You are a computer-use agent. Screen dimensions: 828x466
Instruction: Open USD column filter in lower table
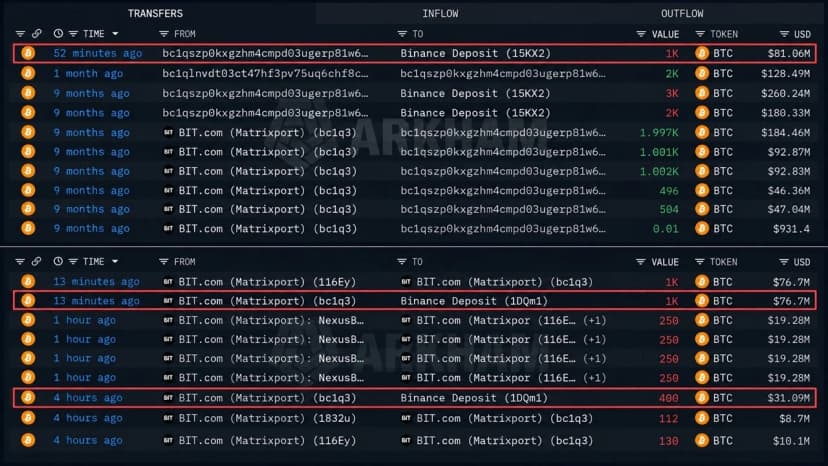coord(784,262)
